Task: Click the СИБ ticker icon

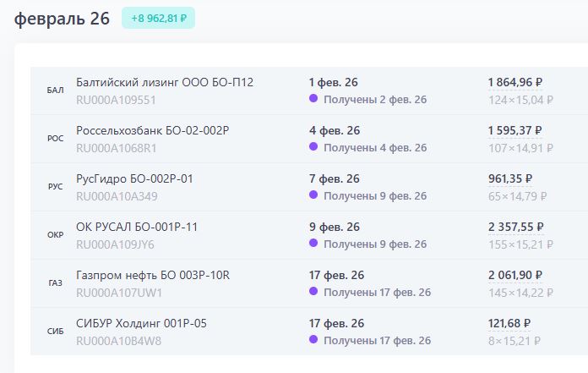Action: 55,332
